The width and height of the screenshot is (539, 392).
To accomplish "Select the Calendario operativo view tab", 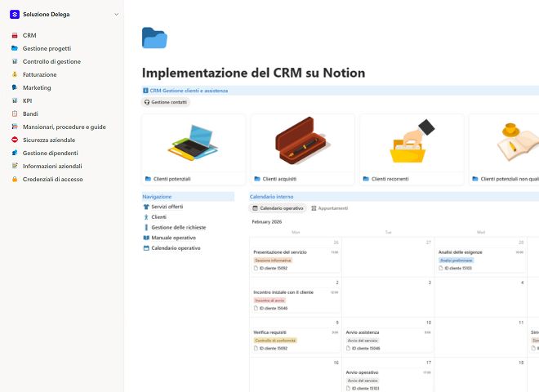I will click(x=278, y=208).
